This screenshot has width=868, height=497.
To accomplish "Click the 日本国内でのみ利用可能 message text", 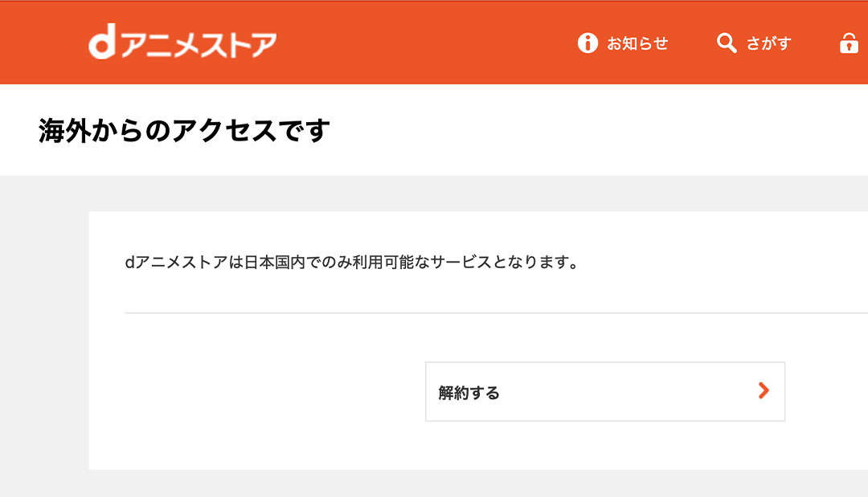I will coord(351,263).
